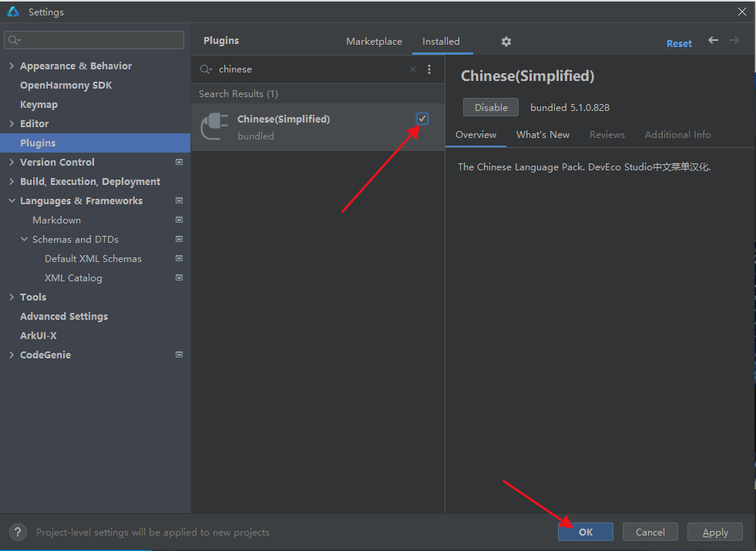Expand the Tools tree node
This screenshot has width=756, height=551.
(x=12, y=297)
